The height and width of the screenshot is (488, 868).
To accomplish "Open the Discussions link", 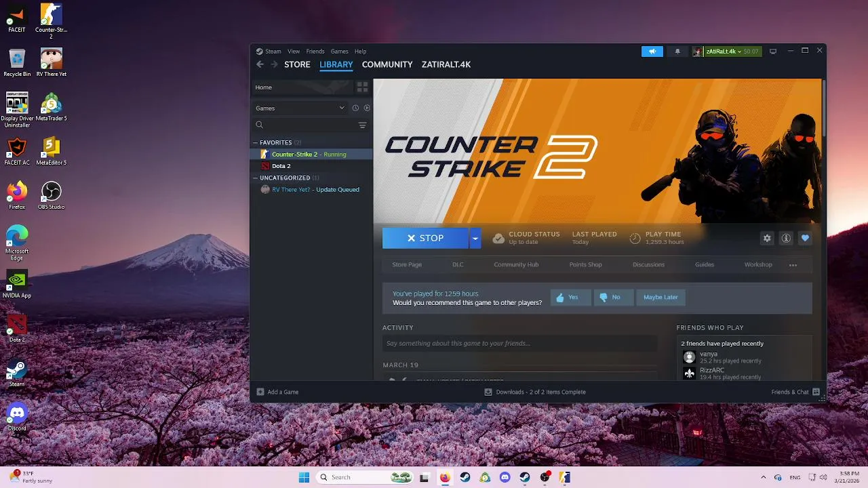I will [648, 265].
